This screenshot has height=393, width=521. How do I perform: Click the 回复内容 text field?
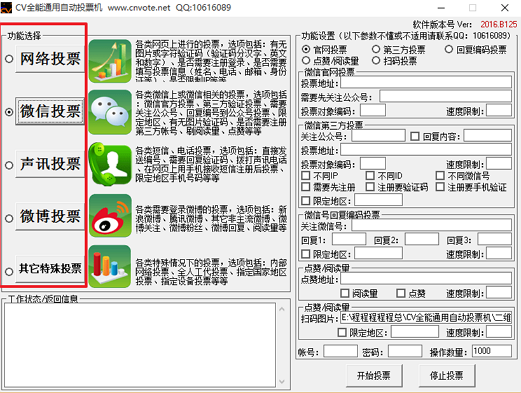(488, 136)
